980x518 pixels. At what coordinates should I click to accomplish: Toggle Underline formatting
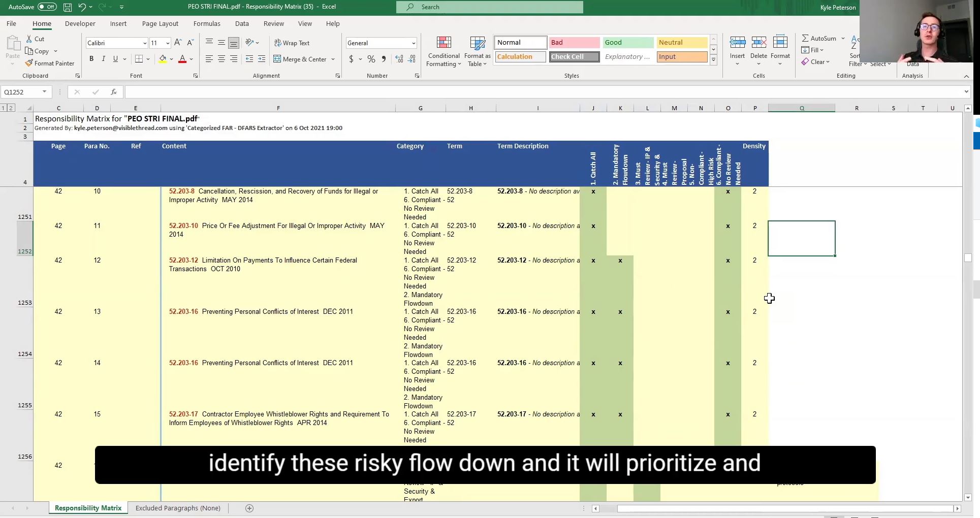coord(115,59)
